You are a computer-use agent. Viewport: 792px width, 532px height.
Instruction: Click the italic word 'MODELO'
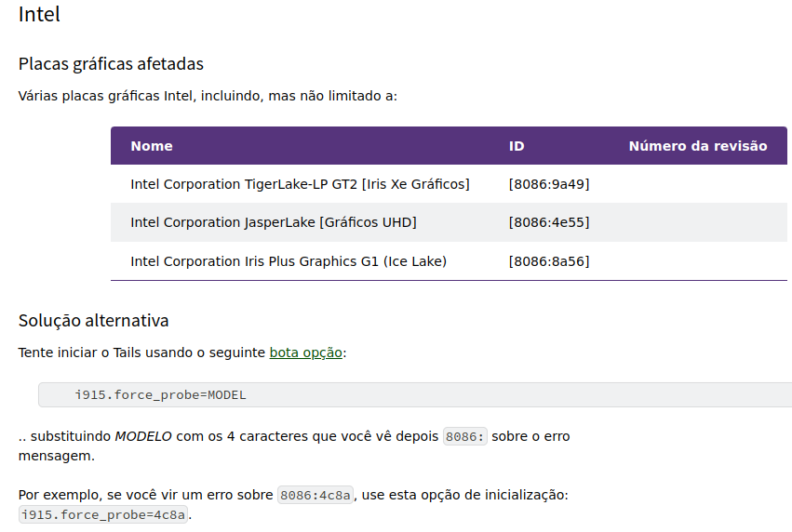[143, 436]
